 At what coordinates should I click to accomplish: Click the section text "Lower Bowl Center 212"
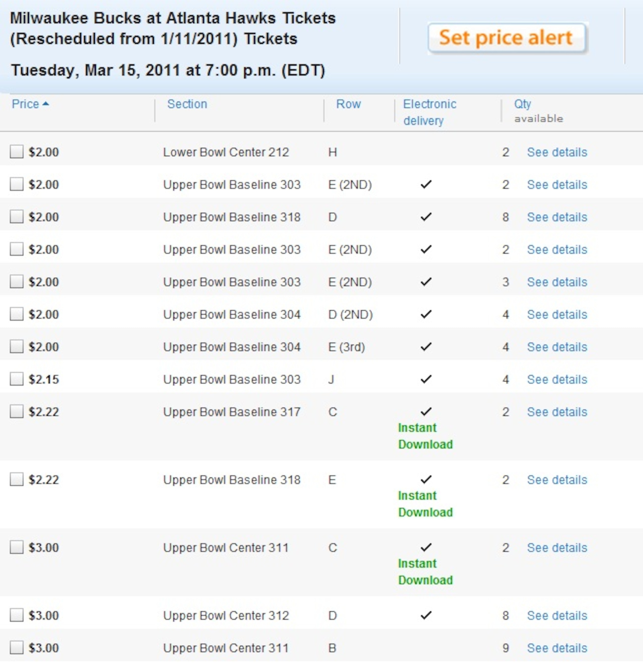tap(226, 152)
